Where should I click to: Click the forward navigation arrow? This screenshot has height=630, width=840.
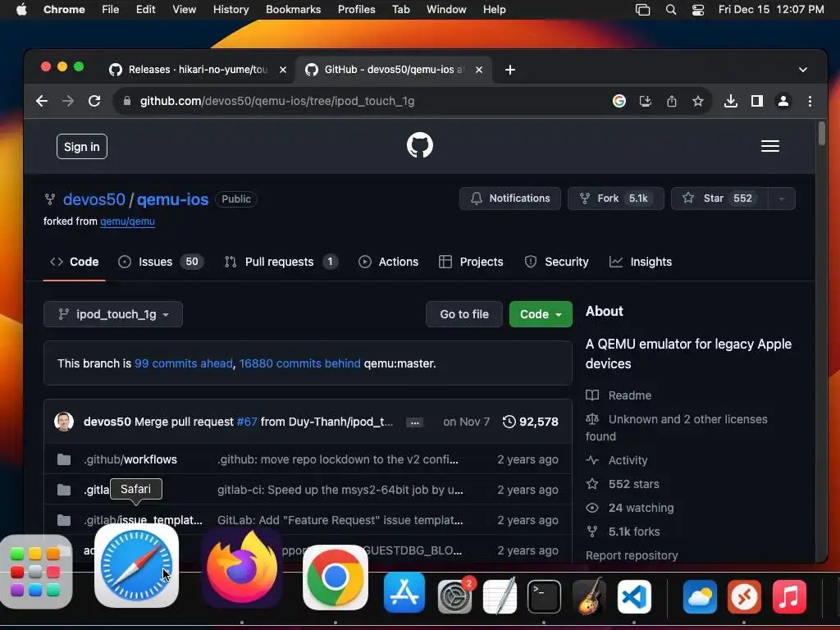pos(68,101)
